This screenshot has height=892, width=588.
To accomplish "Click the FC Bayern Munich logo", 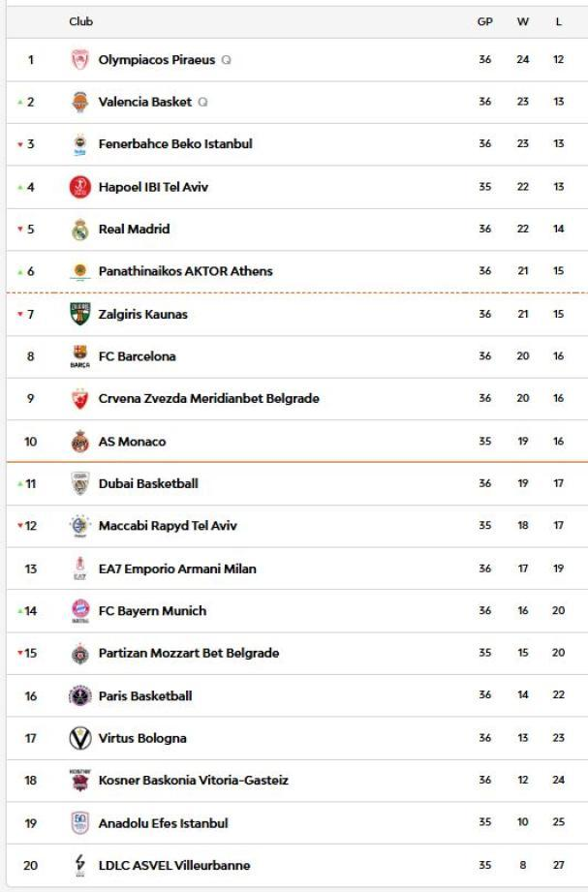I will click(x=79, y=611).
